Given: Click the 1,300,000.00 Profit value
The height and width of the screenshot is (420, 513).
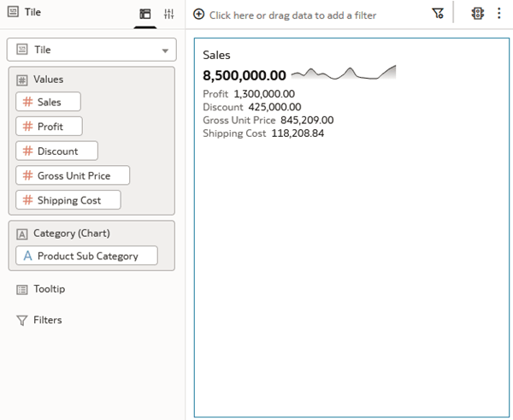Looking at the screenshot, I should pos(264,94).
